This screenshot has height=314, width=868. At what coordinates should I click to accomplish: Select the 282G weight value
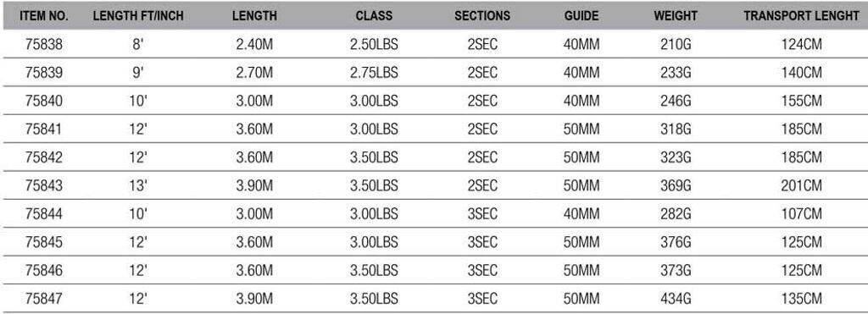point(676,214)
